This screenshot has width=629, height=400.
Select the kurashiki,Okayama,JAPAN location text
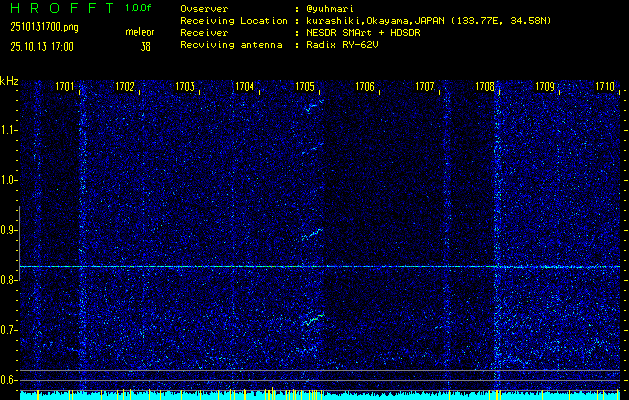point(428,21)
